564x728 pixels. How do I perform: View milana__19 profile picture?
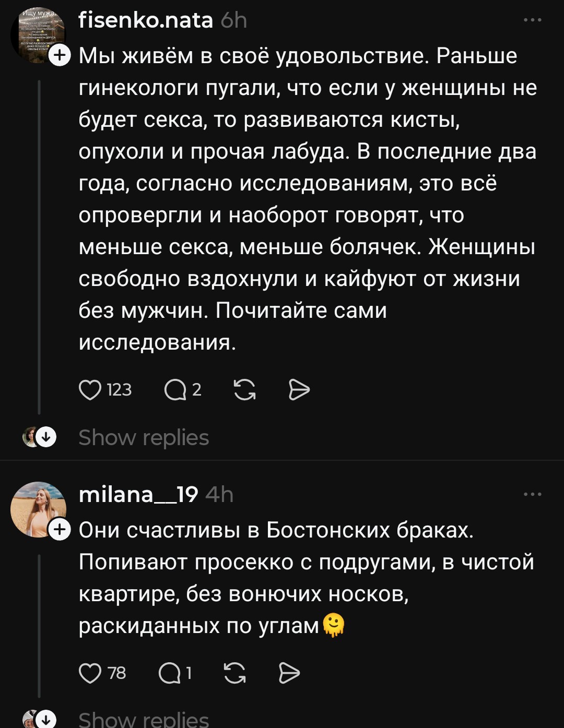point(37,509)
